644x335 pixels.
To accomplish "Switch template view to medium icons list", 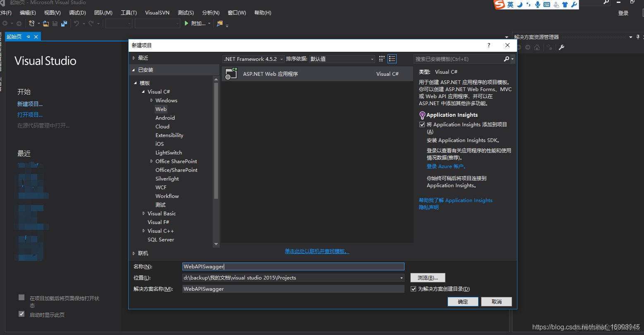I will pos(392,59).
